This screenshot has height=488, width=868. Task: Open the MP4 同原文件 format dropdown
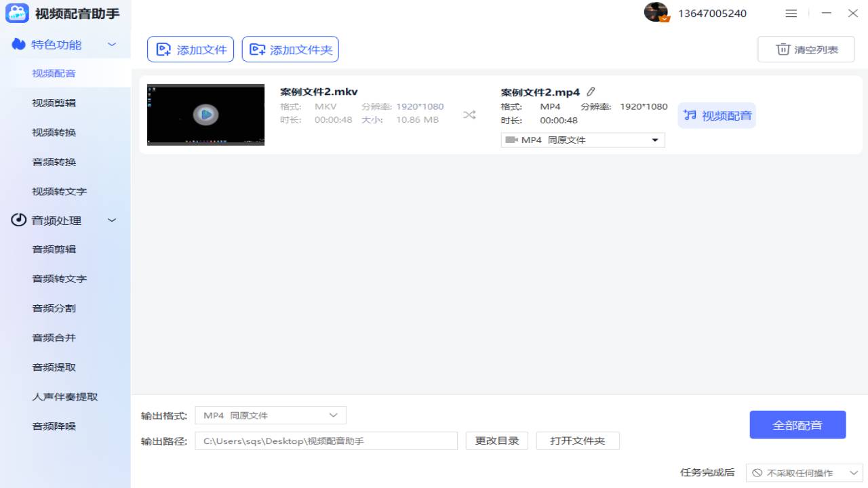(654, 140)
